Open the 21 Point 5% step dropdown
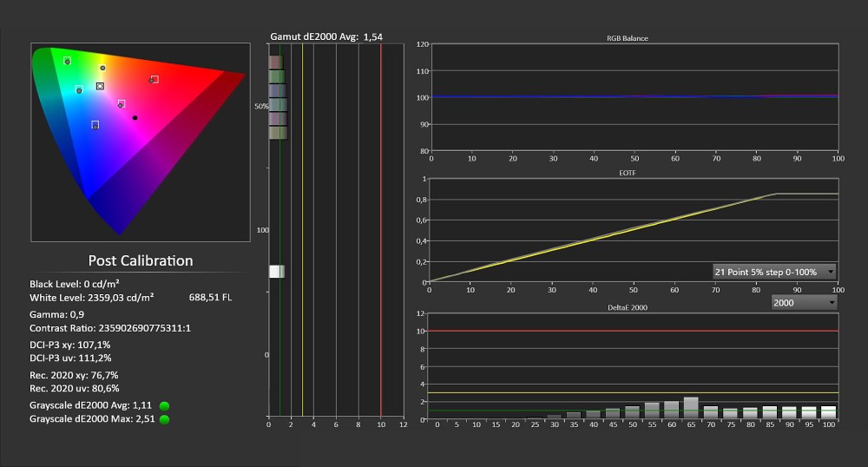This screenshot has height=467, width=868. (x=774, y=272)
